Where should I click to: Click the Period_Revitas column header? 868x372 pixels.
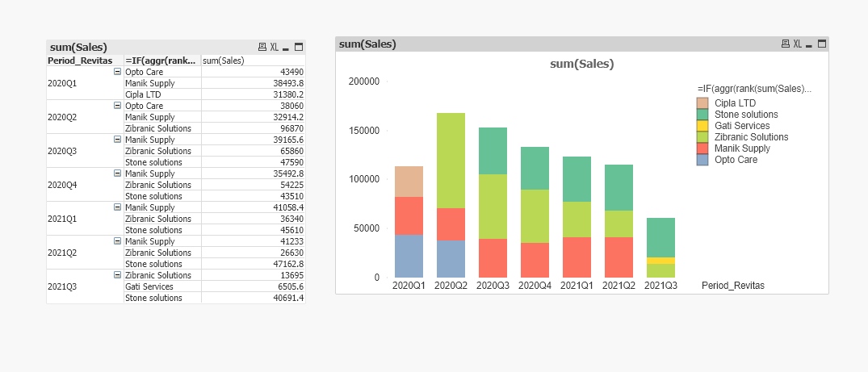(x=86, y=61)
